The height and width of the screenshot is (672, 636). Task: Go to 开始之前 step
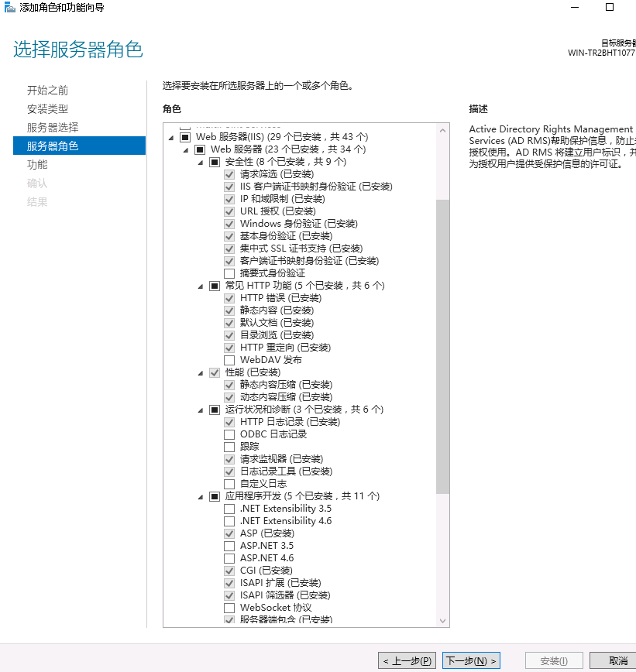click(47, 90)
